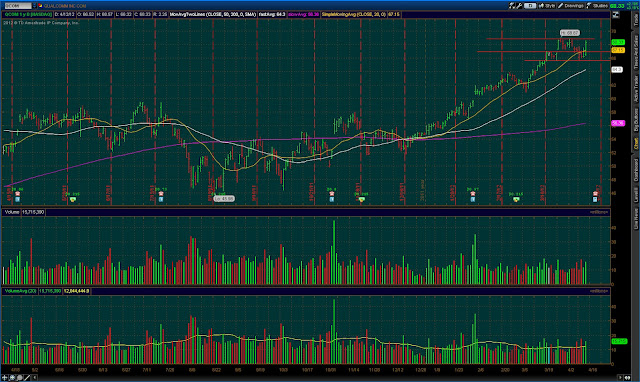Click the Volume subgraph label
This screenshot has height=382, width=640.
coord(12,212)
